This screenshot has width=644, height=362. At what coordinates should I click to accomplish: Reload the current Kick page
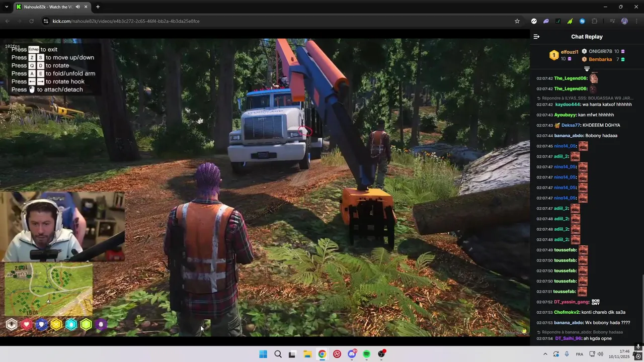click(31, 21)
